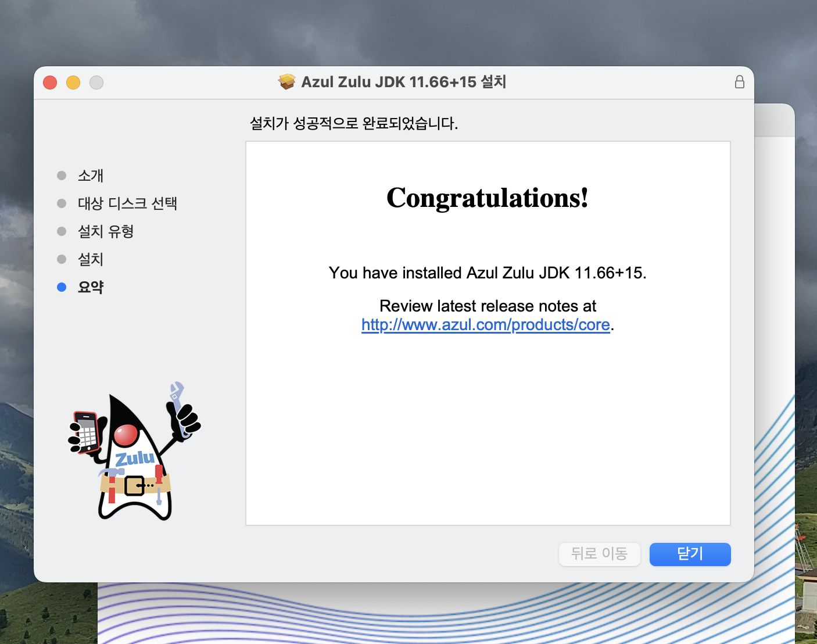Close the installer with red button
The width and height of the screenshot is (817, 644).
50,83
